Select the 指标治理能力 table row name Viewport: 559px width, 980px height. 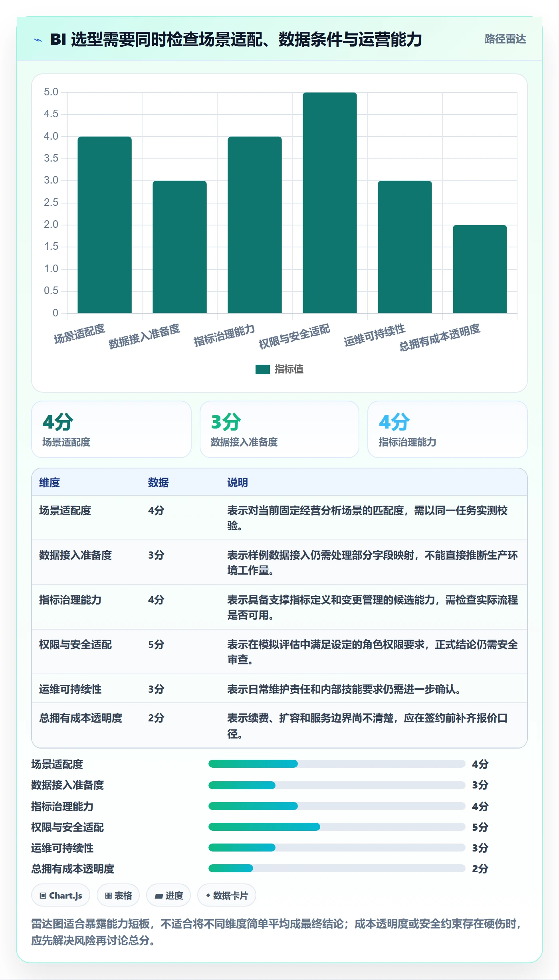pos(70,600)
